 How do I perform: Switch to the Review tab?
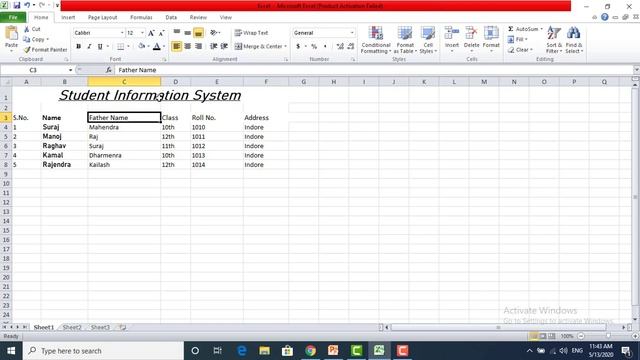tap(198, 18)
